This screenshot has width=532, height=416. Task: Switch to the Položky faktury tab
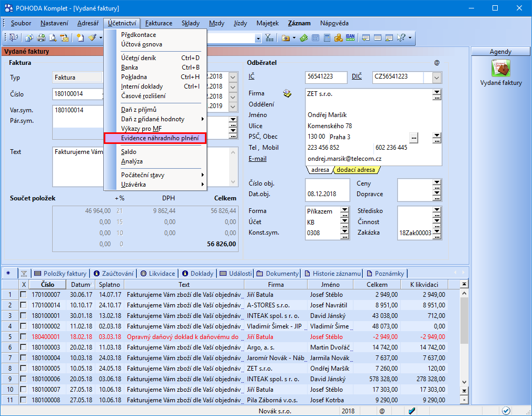point(60,273)
